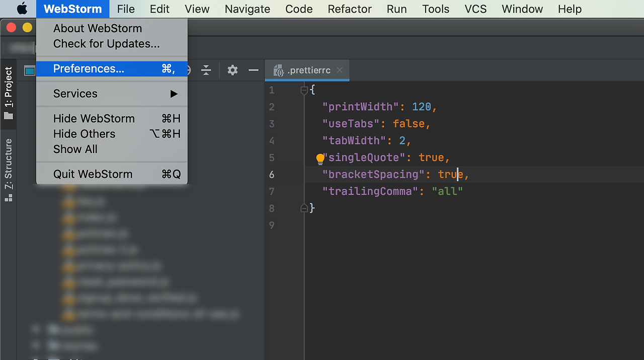Click the "all" string value
644x360 pixels.
(447, 191)
